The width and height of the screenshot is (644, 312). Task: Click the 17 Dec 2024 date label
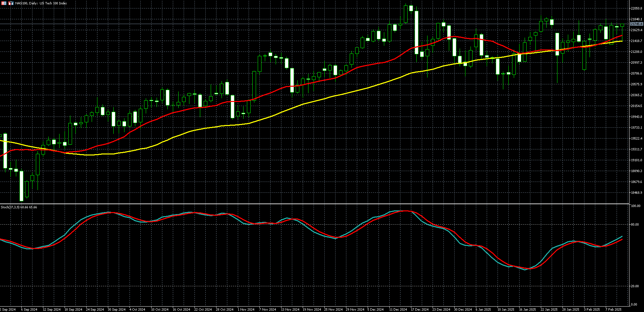click(x=420, y=310)
